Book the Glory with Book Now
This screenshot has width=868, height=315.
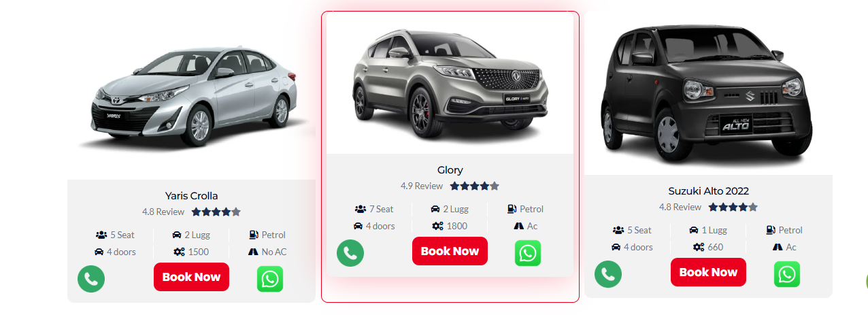[450, 251]
